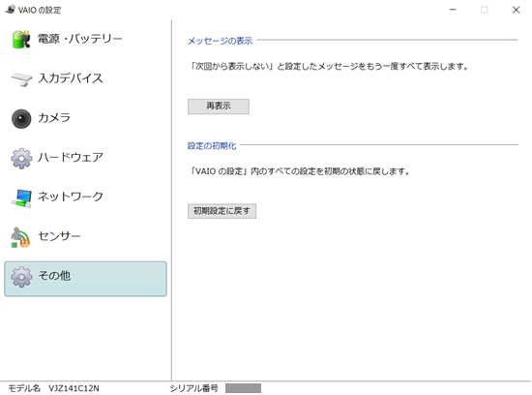Click the シリアル番号 label
The height and width of the screenshot is (395, 532).
pyautogui.click(x=193, y=388)
